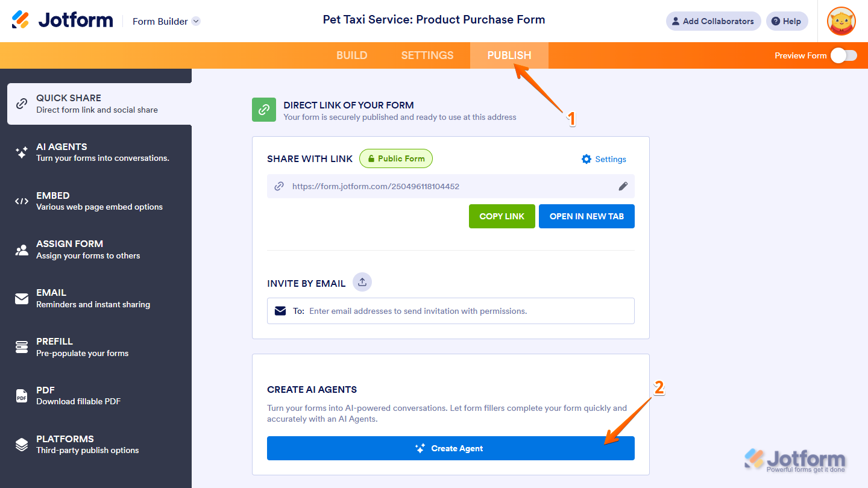Screen dimensions: 868x488
Task: Switch to the SETTINGS tab
Action: click(x=427, y=55)
